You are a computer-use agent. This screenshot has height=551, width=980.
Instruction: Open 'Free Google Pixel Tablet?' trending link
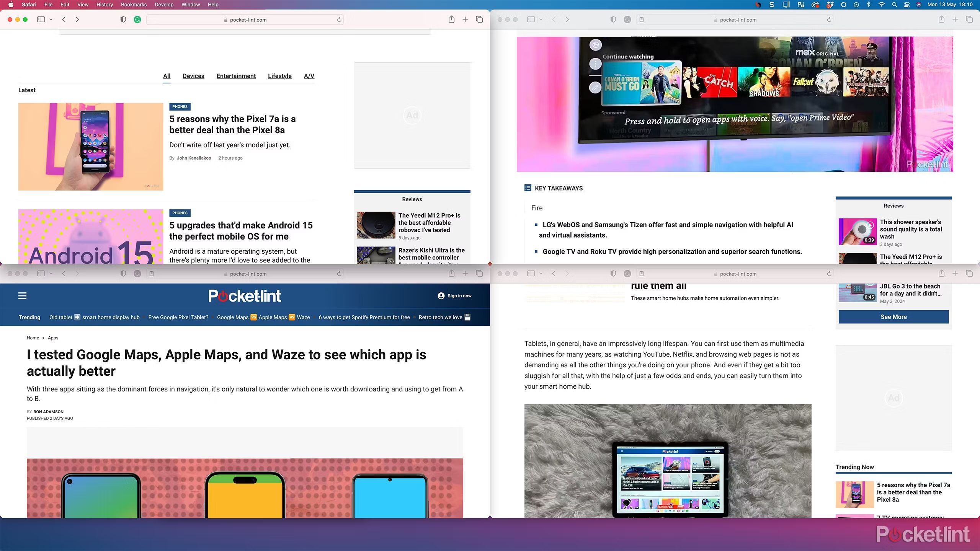[178, 317]
